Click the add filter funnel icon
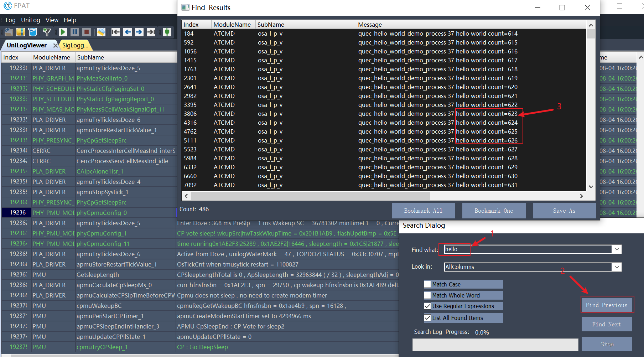This screenshot has height=357, width=644. pyautogui.click(x=47, y=32)
